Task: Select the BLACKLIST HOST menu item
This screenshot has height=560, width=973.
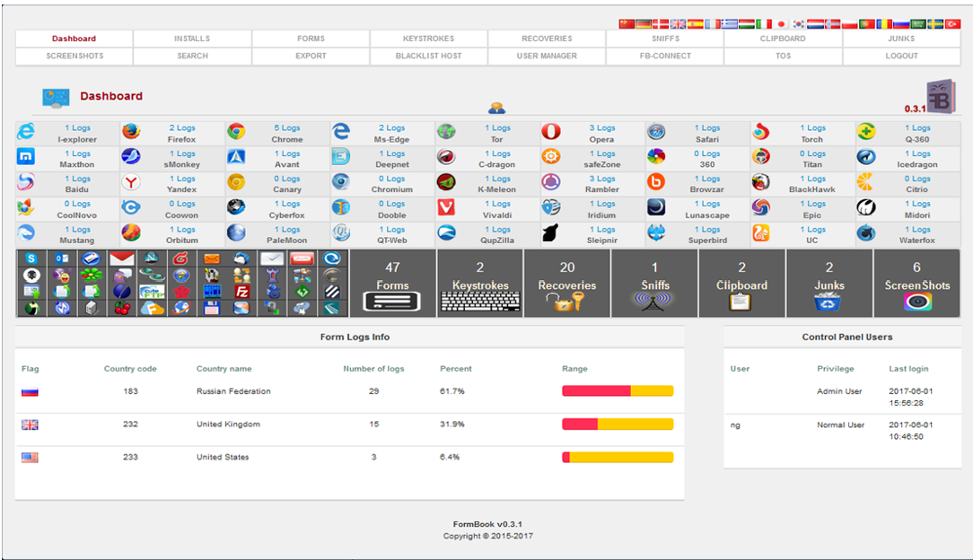Action: tap(428, 56)
